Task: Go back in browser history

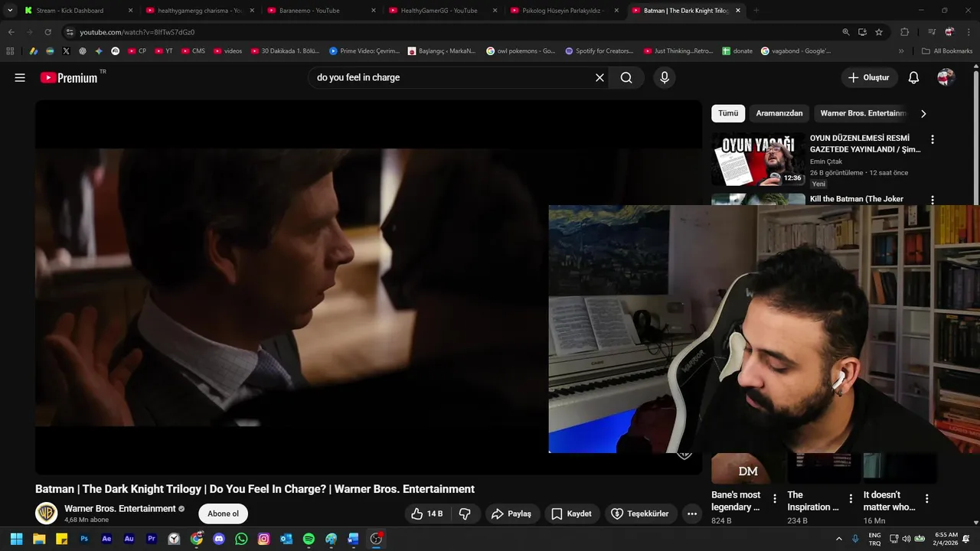Action: tap(11, 32)
